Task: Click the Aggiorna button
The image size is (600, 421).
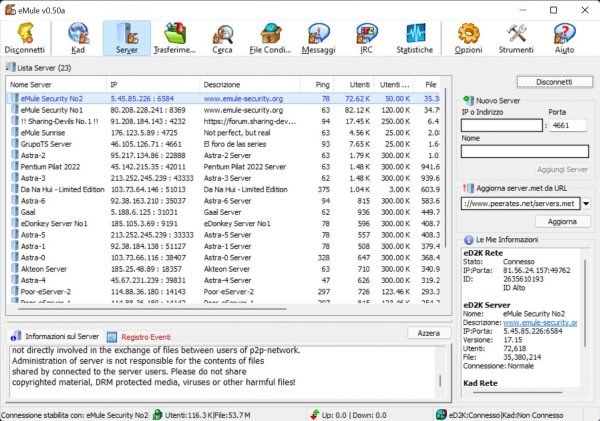Action: [562, 222]
